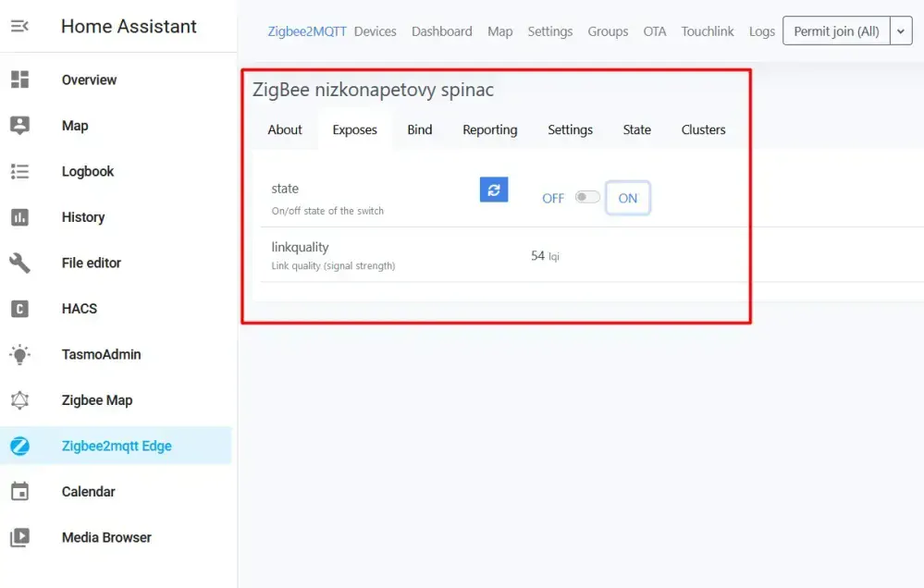The width and height of the screenshot is (924, 588).
Task: Open the Clusters tab
Action: (x=703, y=129)
